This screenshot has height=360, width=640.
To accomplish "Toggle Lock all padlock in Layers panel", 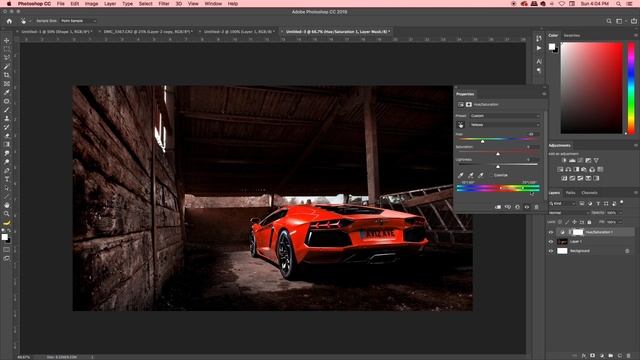I will pos(589,222).
